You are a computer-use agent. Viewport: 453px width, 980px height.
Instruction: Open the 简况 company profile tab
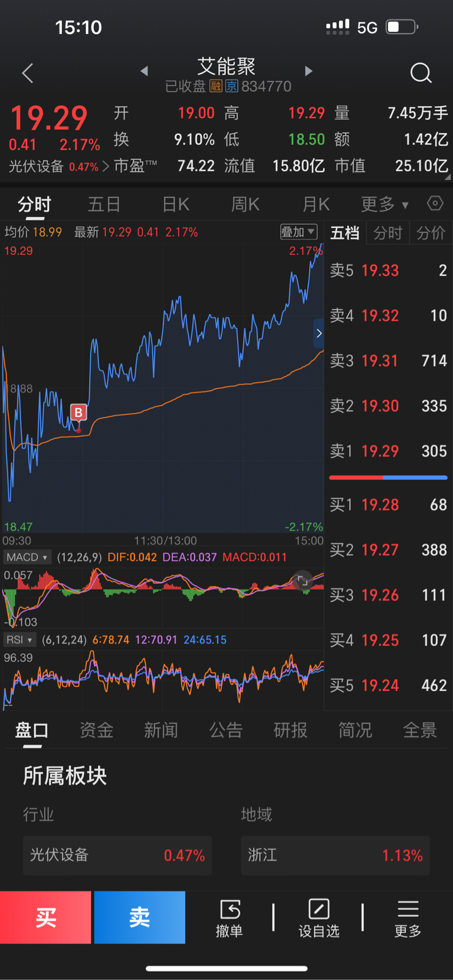pos(355,731)
